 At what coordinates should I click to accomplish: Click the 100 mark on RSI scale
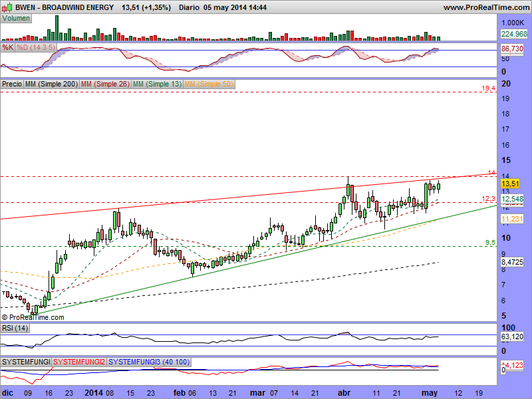coord(508,328)
